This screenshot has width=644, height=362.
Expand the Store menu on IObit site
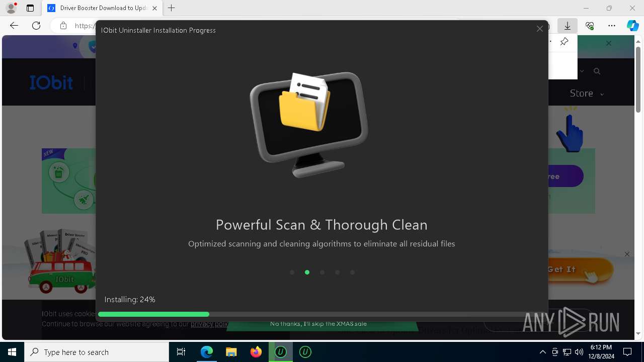[x=587, y=94]
